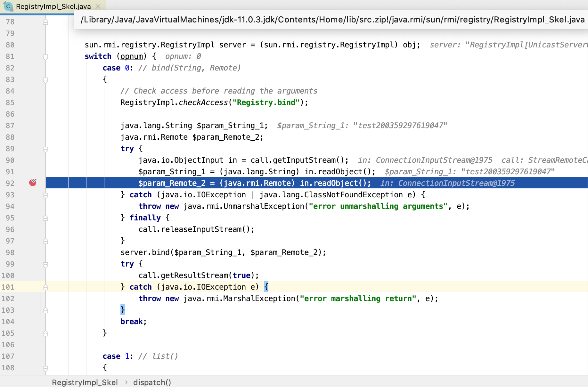The height and width of the screenshot is (387, 588).
Task: Click the fold end marker at line 97
Action: click(45, 241)
